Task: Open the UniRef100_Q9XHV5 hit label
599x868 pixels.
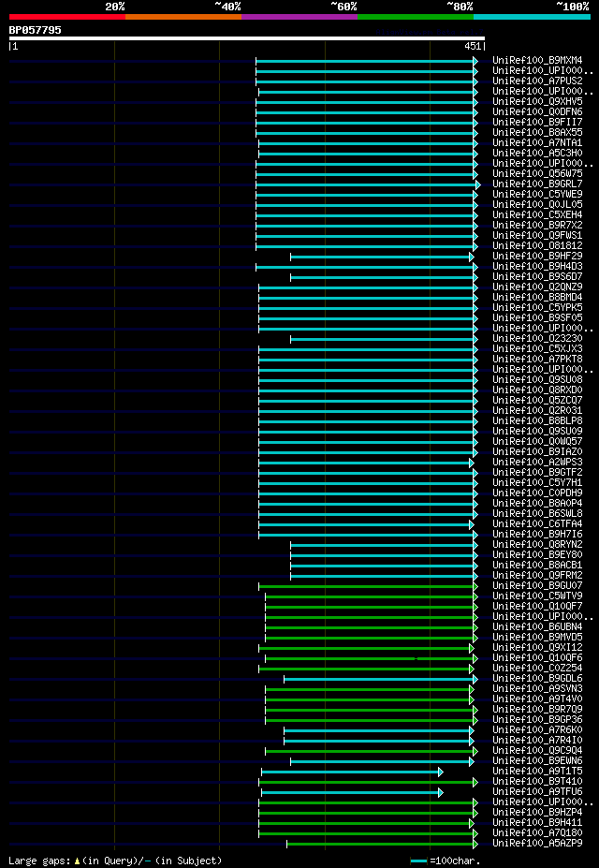Action: (x=537, y=101)
